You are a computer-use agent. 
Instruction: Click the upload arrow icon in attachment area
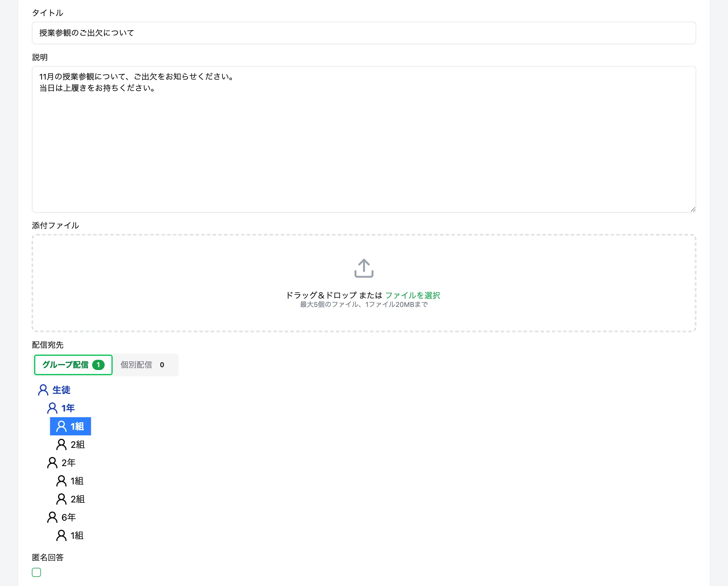pyautogui.click(x=364, y=268)
